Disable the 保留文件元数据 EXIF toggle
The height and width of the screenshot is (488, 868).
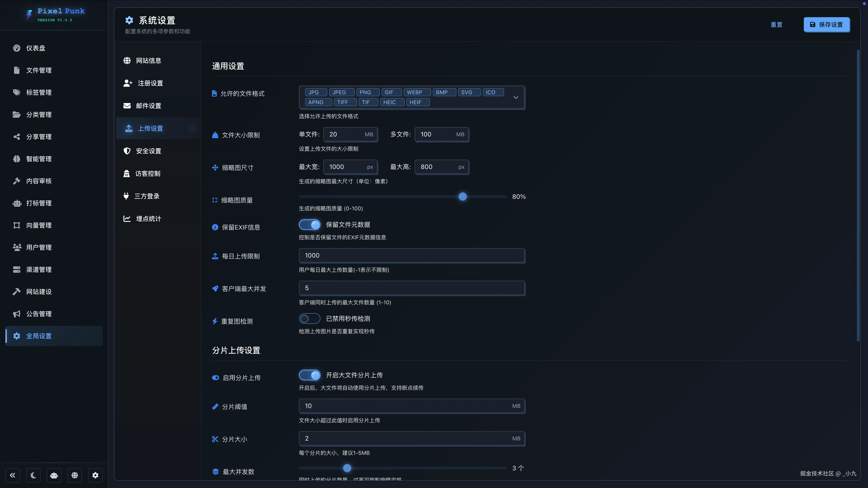(309, 225)
